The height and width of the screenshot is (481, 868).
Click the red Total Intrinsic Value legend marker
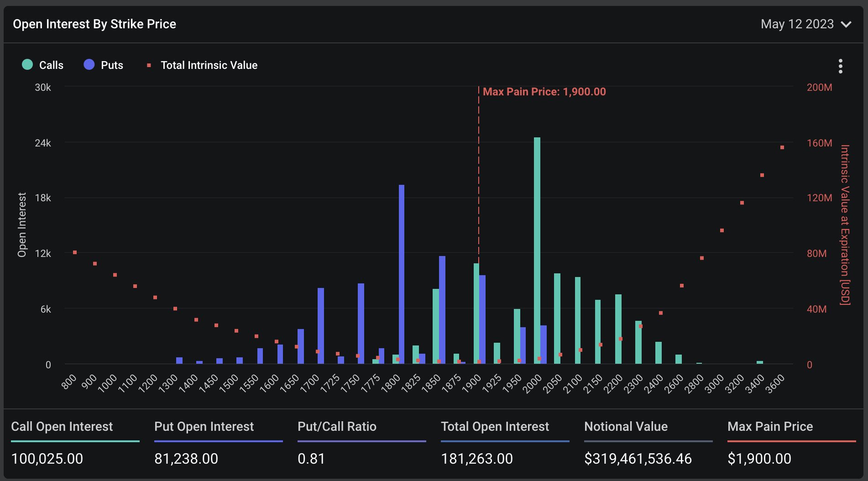pos(148,65)
